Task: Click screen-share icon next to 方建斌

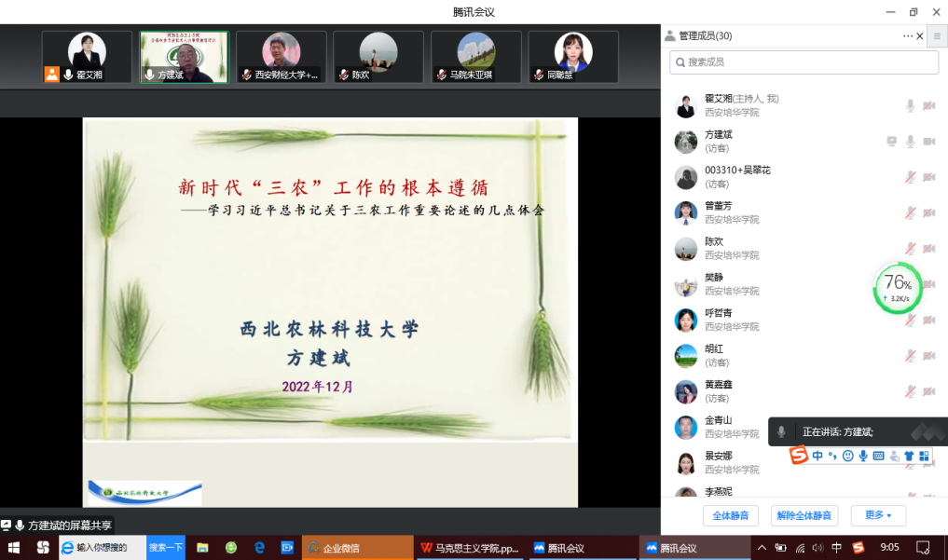Action: [891, 142]
